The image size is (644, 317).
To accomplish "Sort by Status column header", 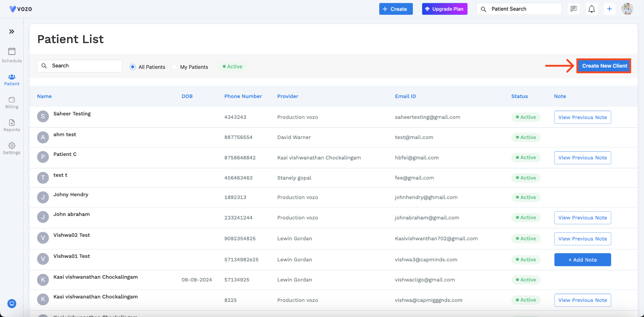I will (519, 96).
